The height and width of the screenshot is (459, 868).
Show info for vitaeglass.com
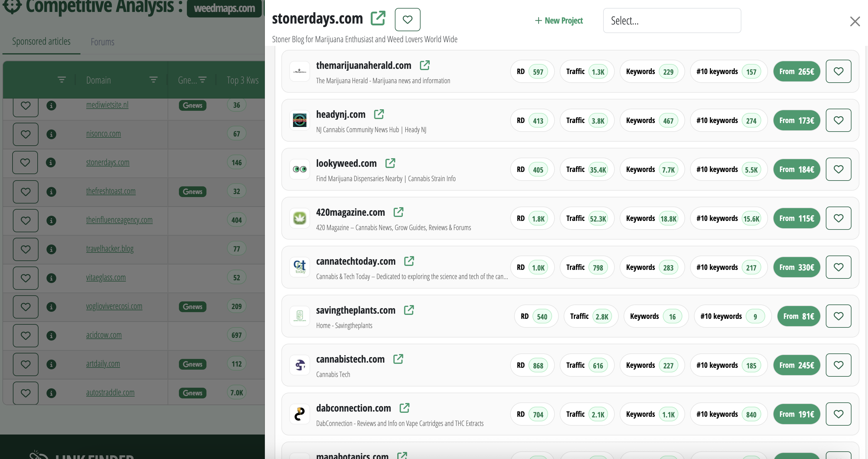pos(51,278)
